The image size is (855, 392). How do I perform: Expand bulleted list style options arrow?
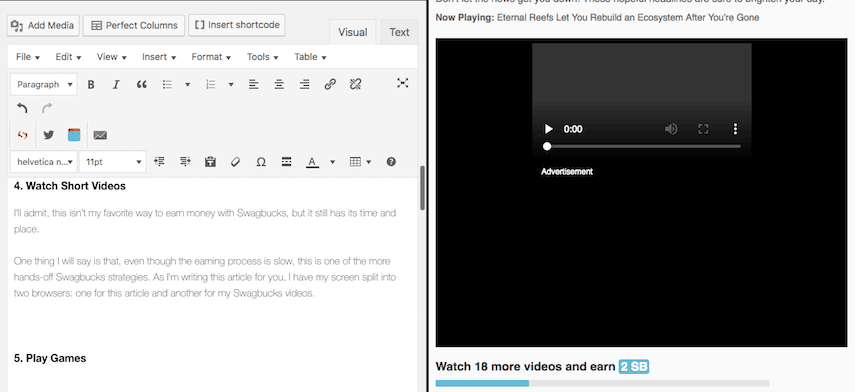tap(188, 85)
